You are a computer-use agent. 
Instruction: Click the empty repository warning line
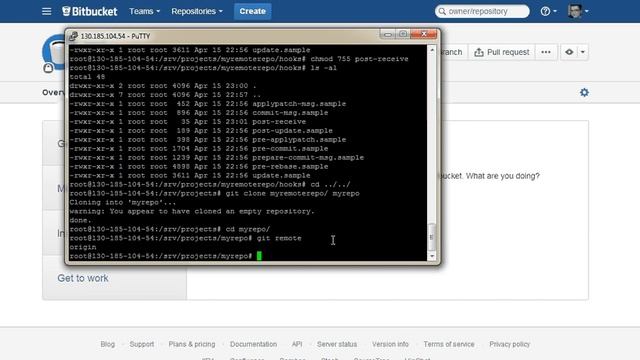(192, 211)
